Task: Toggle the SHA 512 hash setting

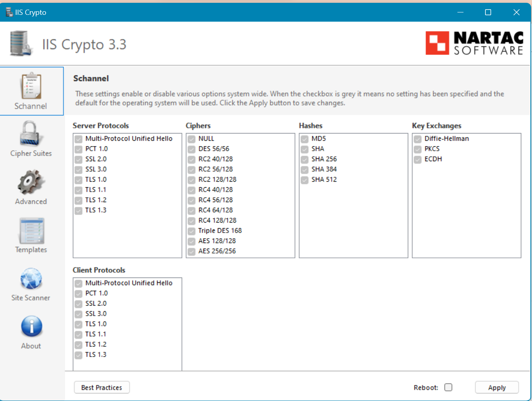Action: pos(304,180)
